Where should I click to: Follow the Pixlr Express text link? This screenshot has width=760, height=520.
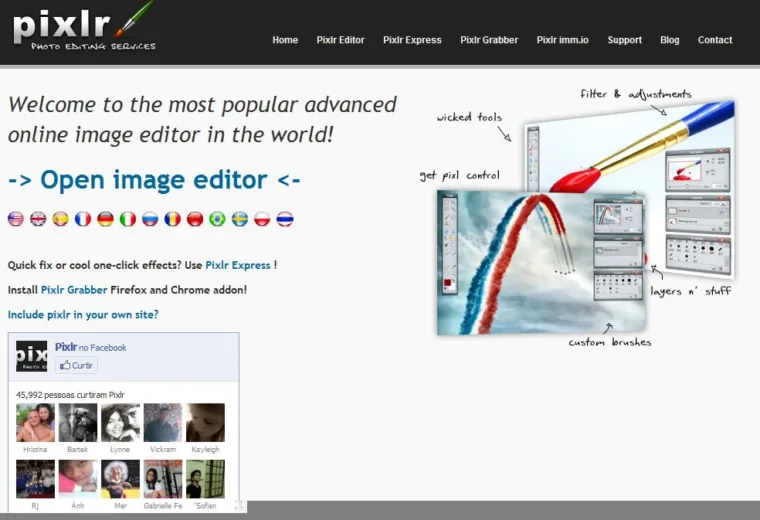[238, 265]
